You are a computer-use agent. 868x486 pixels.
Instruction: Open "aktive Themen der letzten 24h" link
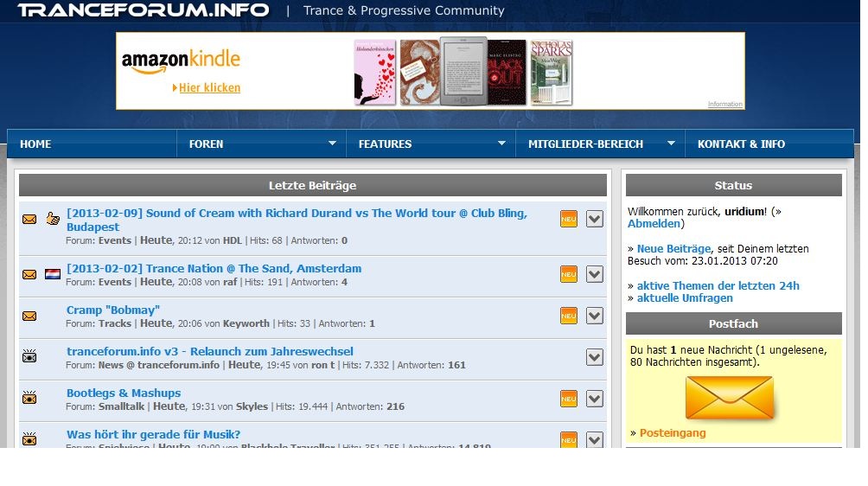click(718, 286)
